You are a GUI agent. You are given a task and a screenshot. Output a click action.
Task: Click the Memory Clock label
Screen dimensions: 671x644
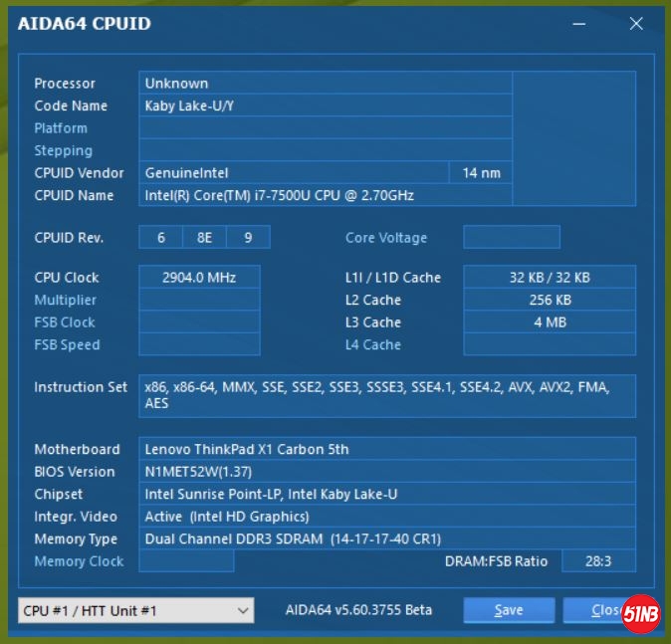point(79,561)
